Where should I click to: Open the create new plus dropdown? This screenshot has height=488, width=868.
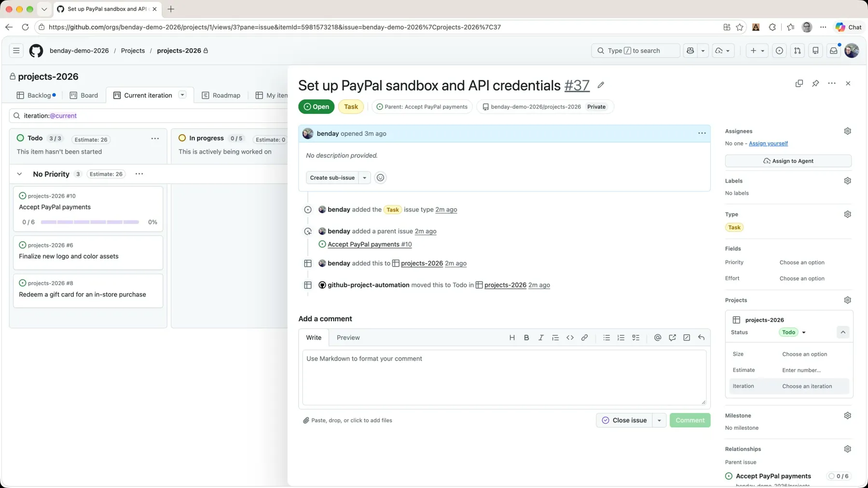coord(757,51)
